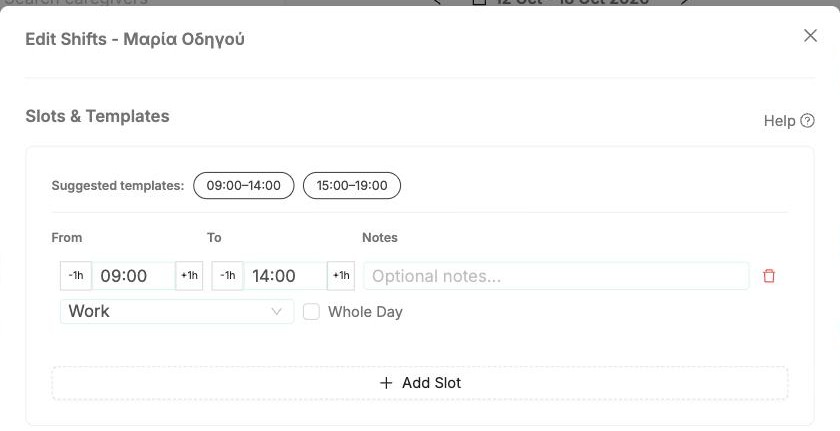Open the Help link
The image size is (840, 431).
789,121
